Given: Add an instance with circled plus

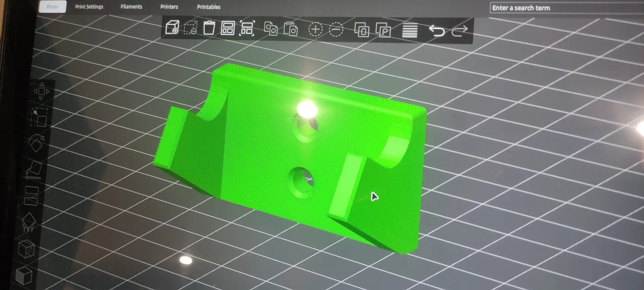Looking at the screenshot, I should tap(315, 30).
